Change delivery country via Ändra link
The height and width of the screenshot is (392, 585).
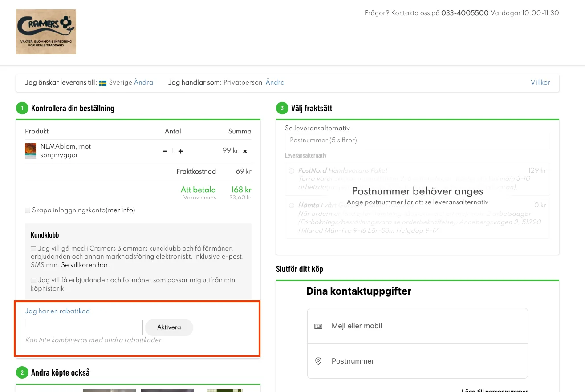143,82
